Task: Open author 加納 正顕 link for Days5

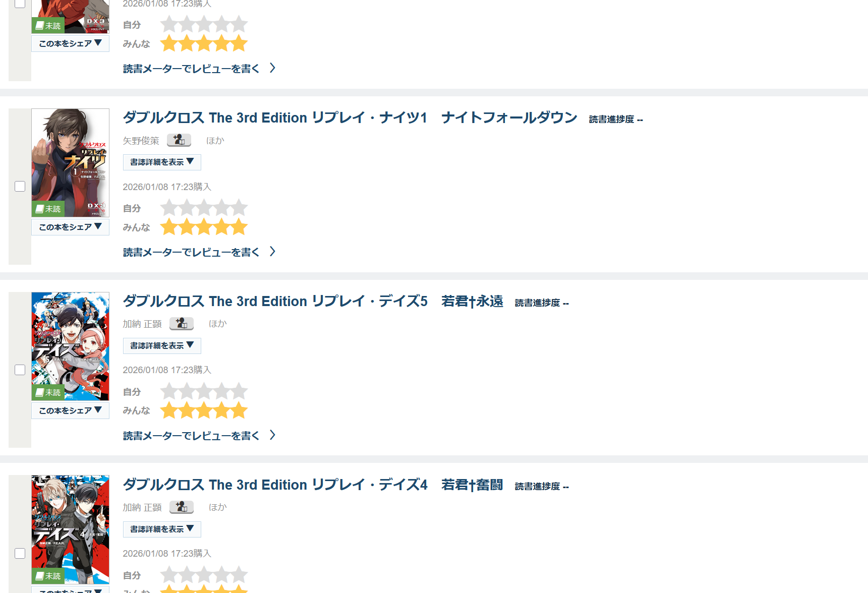Action: point(142,324)
